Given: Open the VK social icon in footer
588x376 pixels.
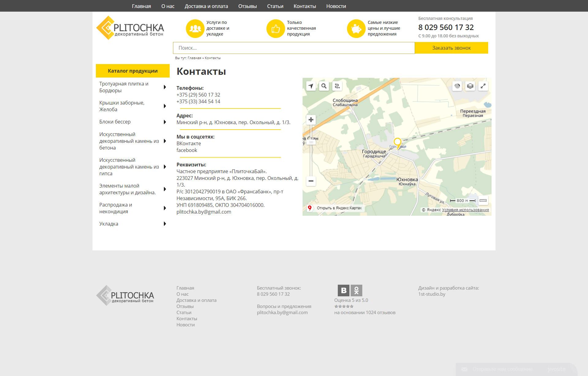Looking at the screenshot, I should [344, 290].
